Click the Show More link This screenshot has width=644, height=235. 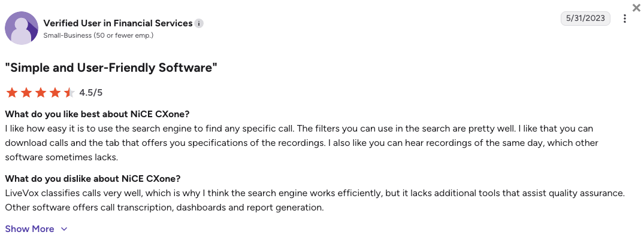pos(29,229)
